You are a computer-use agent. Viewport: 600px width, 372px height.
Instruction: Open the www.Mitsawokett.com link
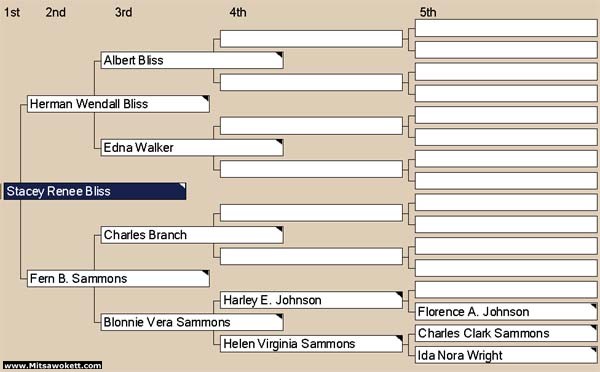pyautogui.click(x=52, y=365)
